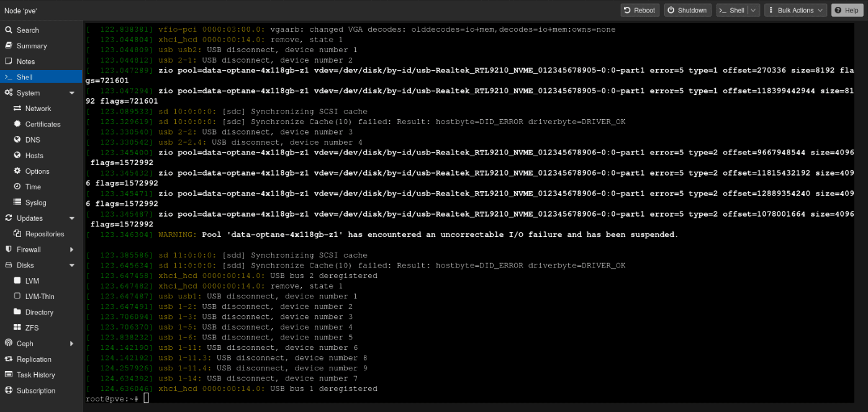Image resolution: width=868 pixels, height=412 pixels.
Task: Select the Time settings icon
Action: pos(31,186)
